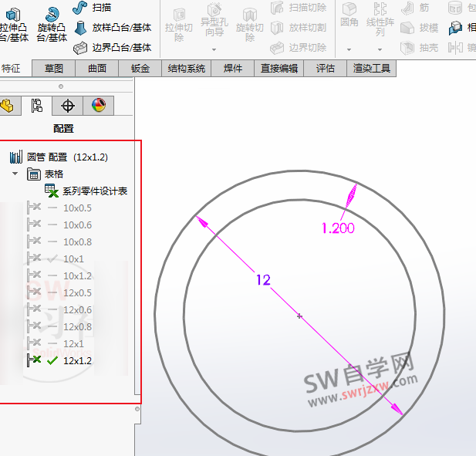This screenshot has width=476, height=456.
Task: Select the Boundary Boss/Base (边界凸台/基体) tool
Action: click(x=113, y=48)
